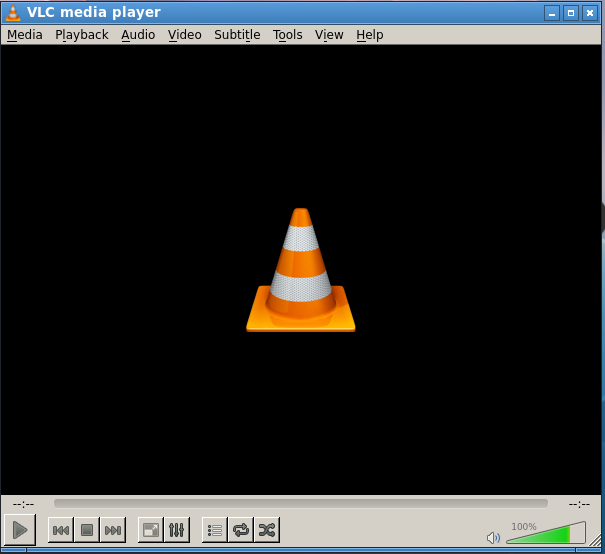
Task: Open the Subtitle menu
Action: click(x=237, y=35)
